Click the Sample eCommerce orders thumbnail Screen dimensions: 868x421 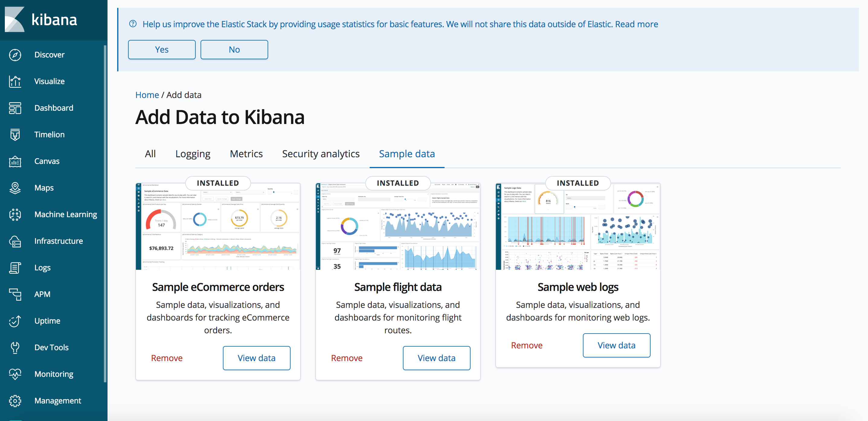218,229
